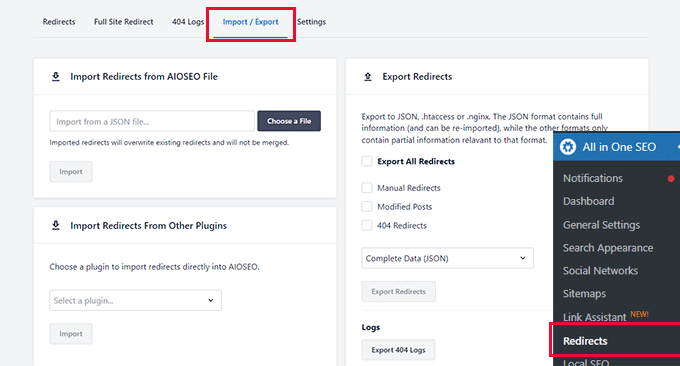Tick the Modified Posts checkbox
This screenshot has height=366, width=680.
(x=367, y=206)
